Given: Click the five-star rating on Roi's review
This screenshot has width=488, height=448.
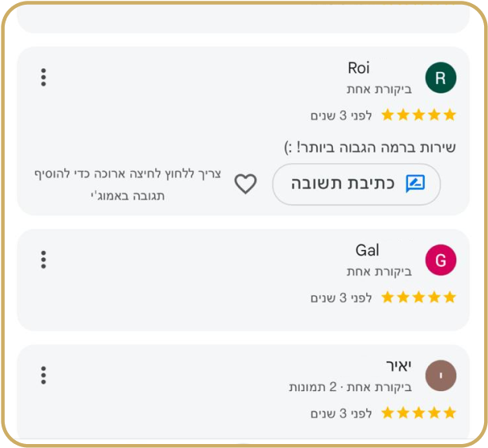Looking at the screenshot, I should click(418, 115).
